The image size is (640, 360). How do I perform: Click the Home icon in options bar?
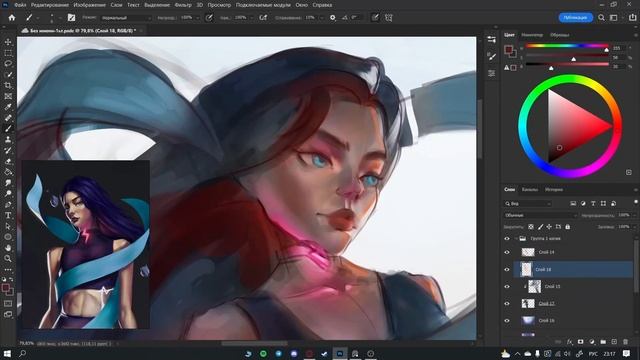tap(12, 18)
